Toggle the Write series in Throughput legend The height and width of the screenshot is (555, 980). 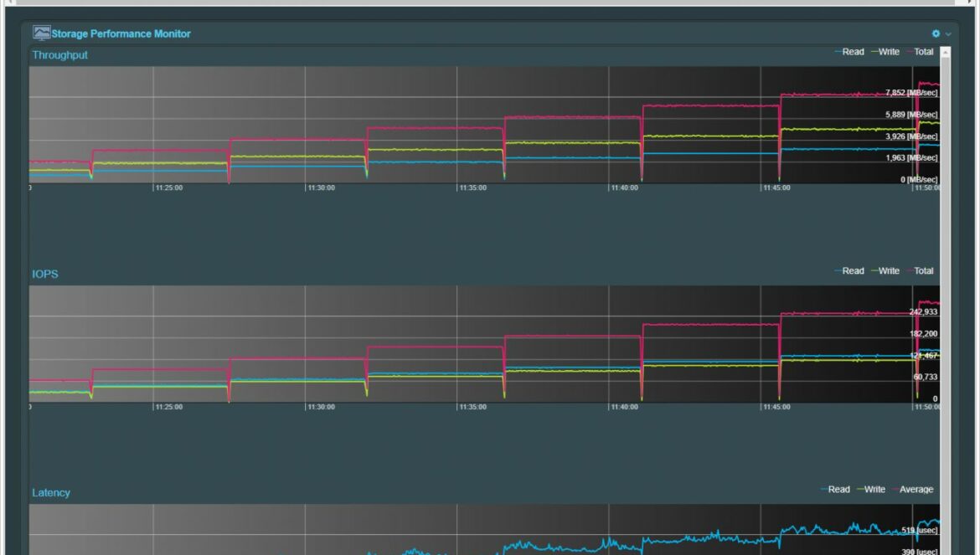pyautogui.click(x=885, y=52)
